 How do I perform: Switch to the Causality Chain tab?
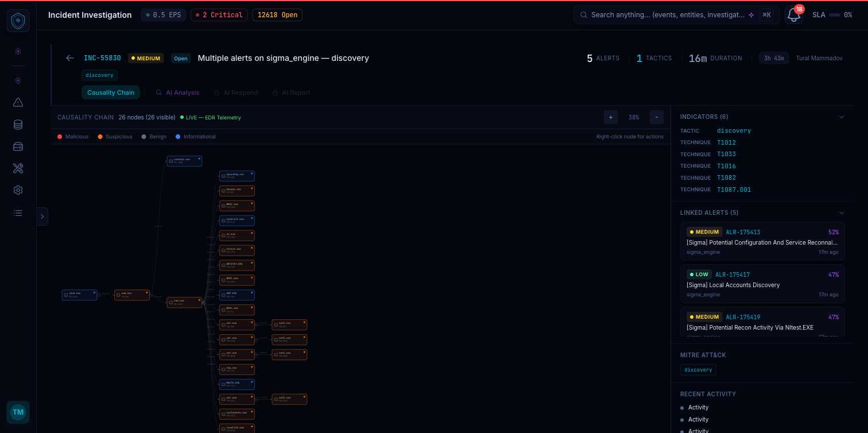point(111,92)
